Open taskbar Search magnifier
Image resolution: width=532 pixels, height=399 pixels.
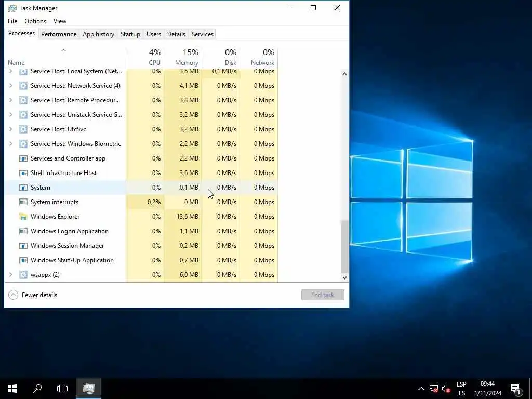click(x=37, y=389)
